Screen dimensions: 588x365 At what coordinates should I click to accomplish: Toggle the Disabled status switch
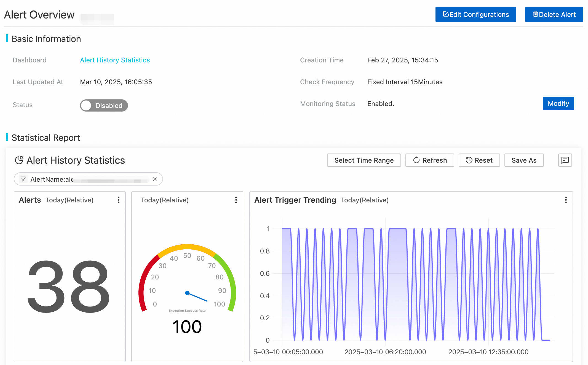[x=104, y=105]
